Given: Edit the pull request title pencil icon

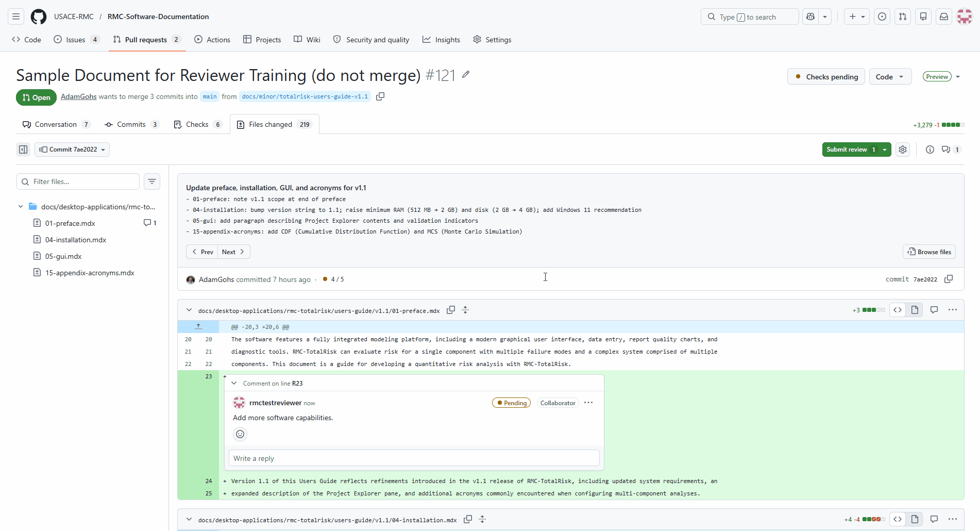Looking at the screenshot, I should [x=466, y=75].
